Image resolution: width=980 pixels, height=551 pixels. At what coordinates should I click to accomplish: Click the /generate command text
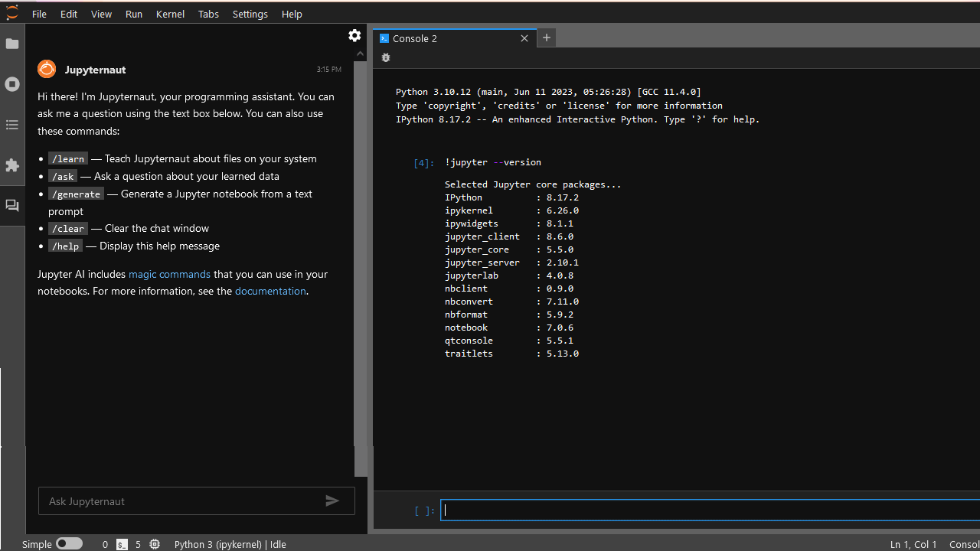tap(76, 194)
